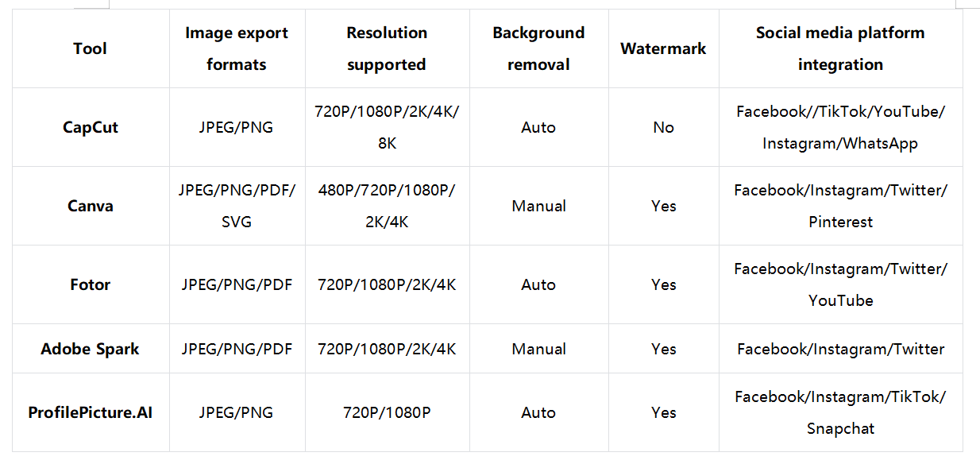Click Canva's "Manual" background removal cell

point(538,206)
